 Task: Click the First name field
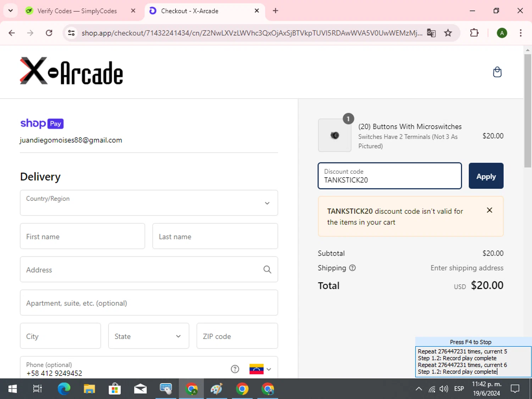pyautogui.click(x=83, y=236)
